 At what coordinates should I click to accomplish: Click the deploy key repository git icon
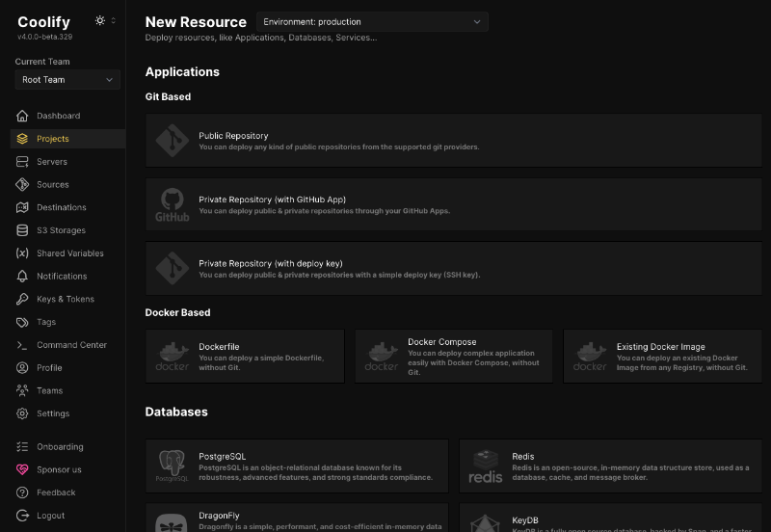click(x=173, y=269)
